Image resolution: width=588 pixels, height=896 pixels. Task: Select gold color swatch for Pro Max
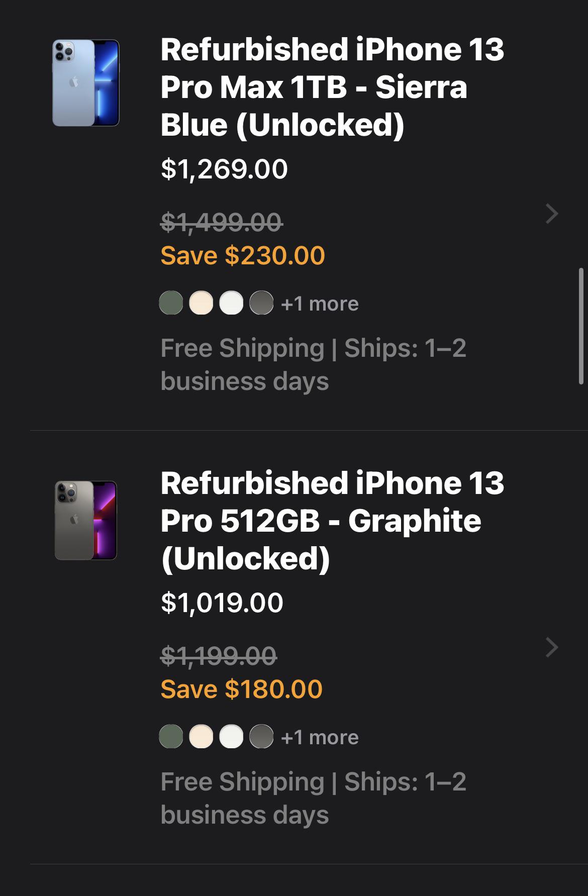click(201, 303)
